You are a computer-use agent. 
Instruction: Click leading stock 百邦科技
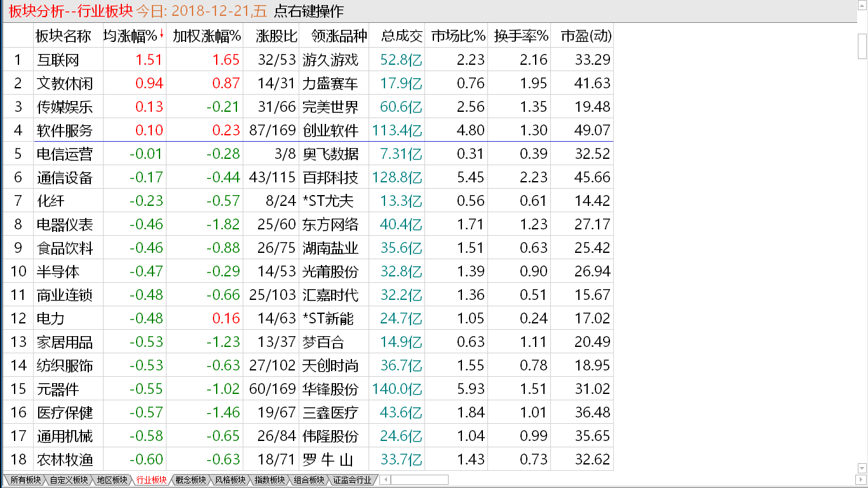(330, 177)
